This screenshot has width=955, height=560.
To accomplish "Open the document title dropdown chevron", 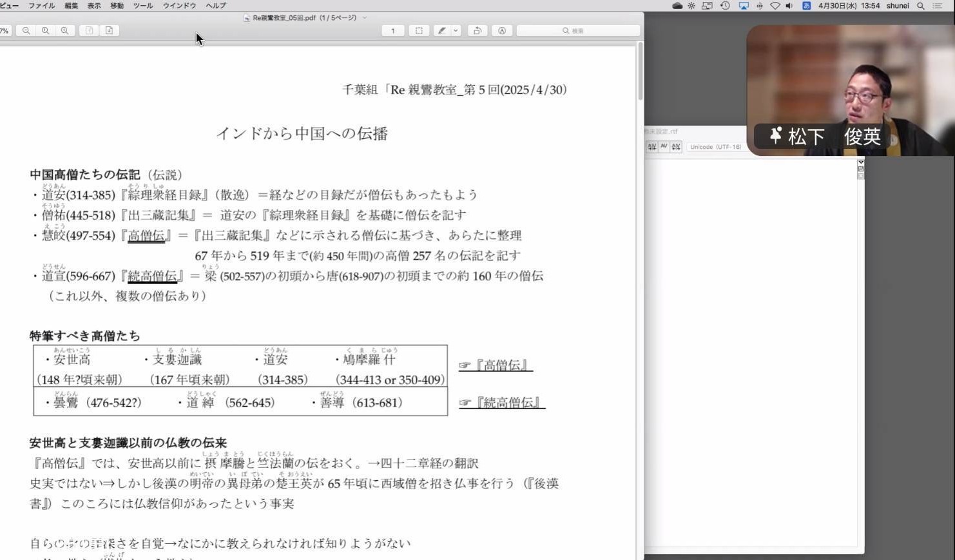I will click(365, 18).
